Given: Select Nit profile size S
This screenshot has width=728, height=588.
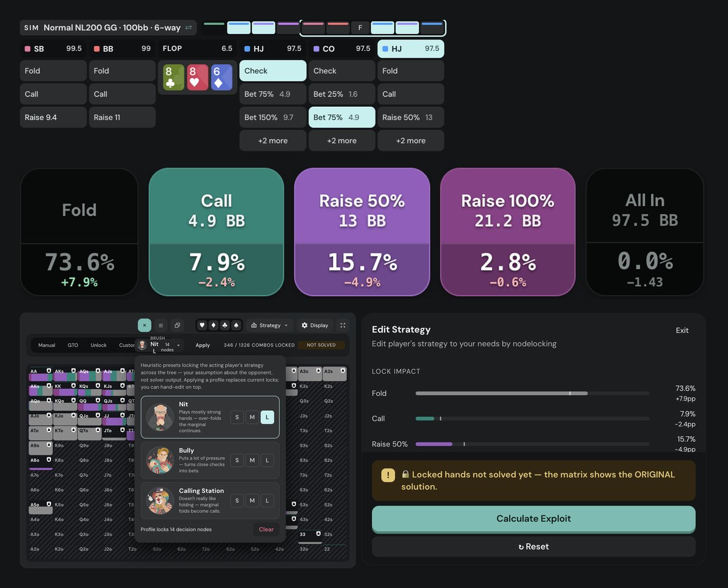Looking at the screenshot, I should pyautogui.click(x=237, y=417).
